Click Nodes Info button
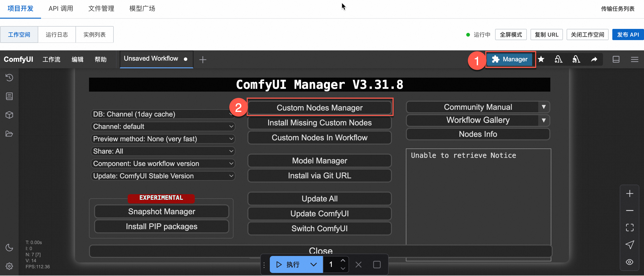Screen dimensions: 644x276 click(x=478, y=134)
